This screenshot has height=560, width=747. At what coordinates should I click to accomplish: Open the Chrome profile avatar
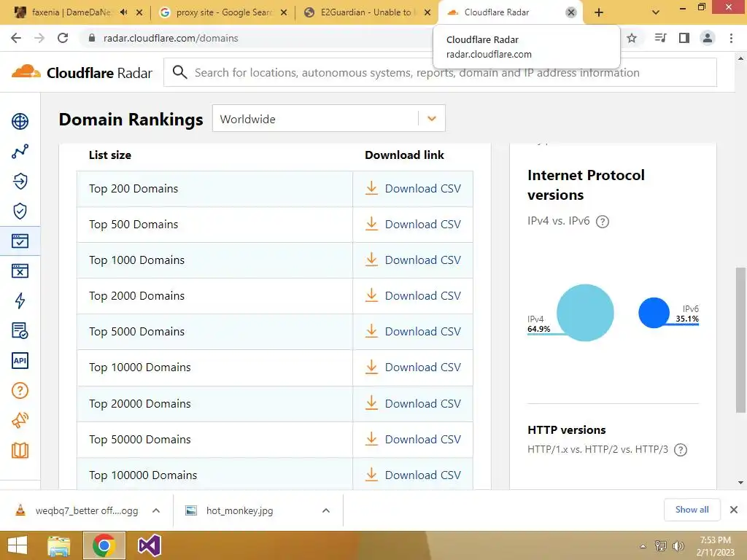click(708, 38)
